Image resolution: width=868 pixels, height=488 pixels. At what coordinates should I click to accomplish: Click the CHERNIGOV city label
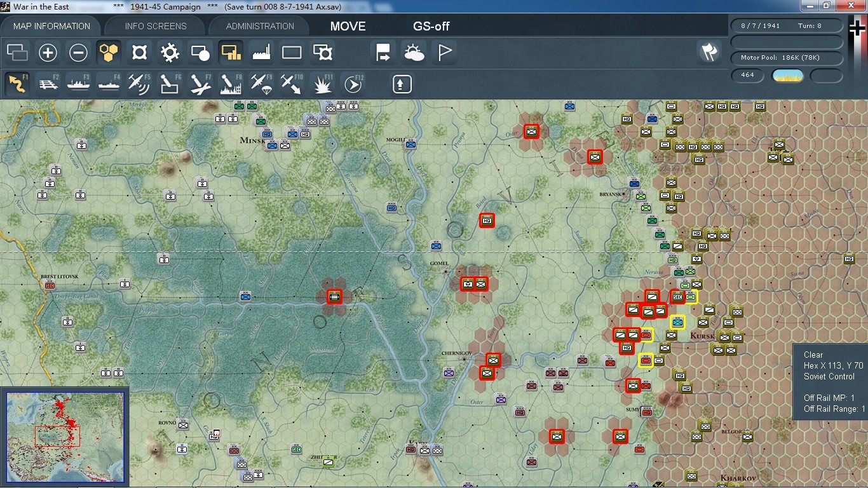coord(458,353)
